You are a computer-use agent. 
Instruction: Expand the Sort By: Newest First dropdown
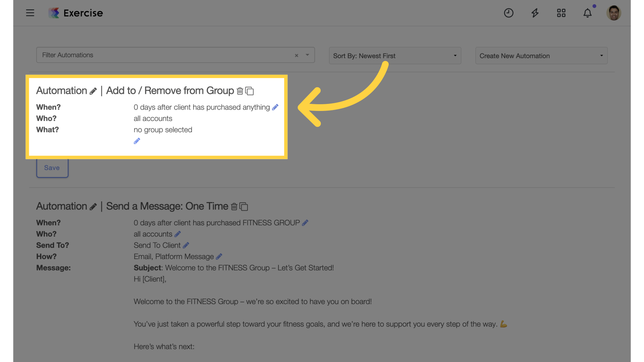point(395,56)
